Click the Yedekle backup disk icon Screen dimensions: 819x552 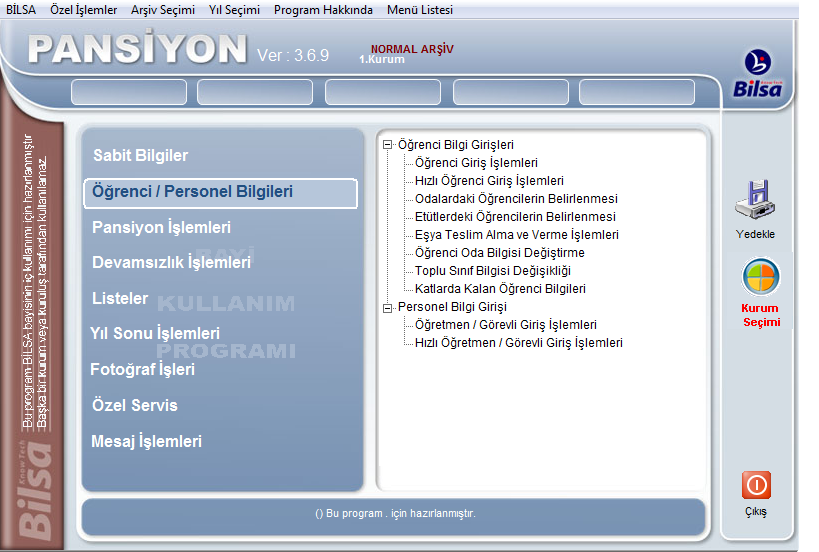coord(755,199)
